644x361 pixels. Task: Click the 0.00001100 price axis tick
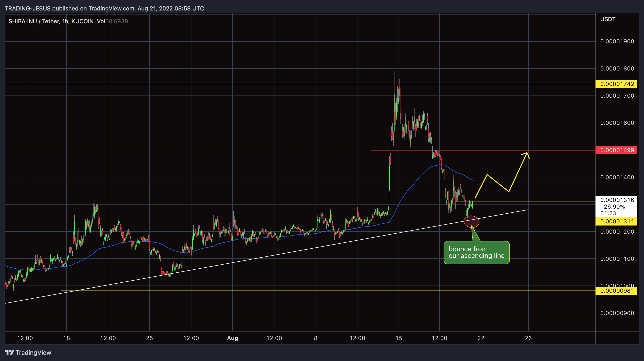pos(617,259)
